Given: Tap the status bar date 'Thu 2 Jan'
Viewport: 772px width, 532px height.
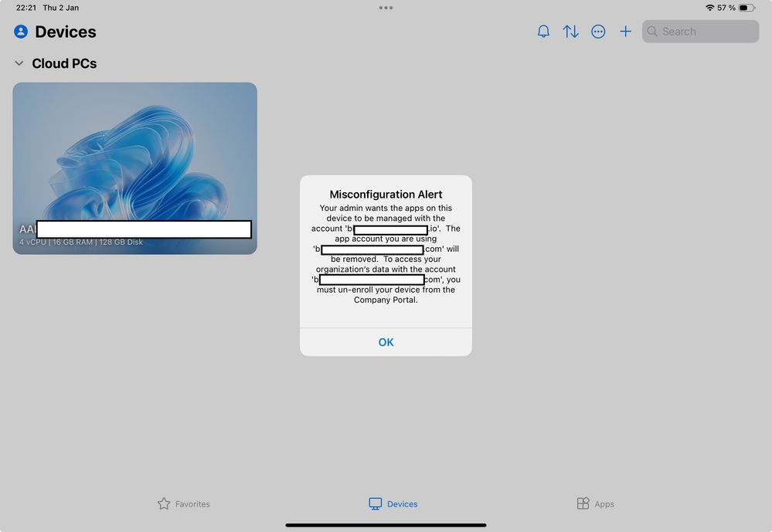Looking at the screenshot, I should pos(60,8).
